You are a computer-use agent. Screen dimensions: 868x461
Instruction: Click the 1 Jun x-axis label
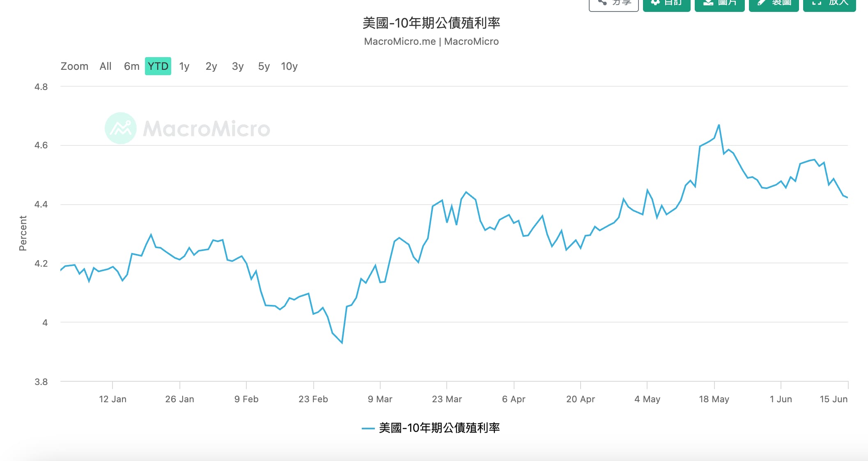point(781,399)
